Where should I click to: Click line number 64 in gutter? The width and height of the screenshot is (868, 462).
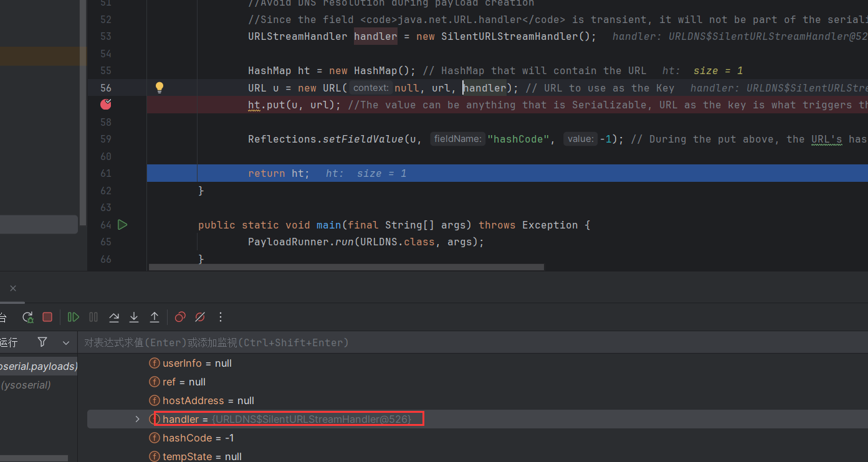click(105, 225)
